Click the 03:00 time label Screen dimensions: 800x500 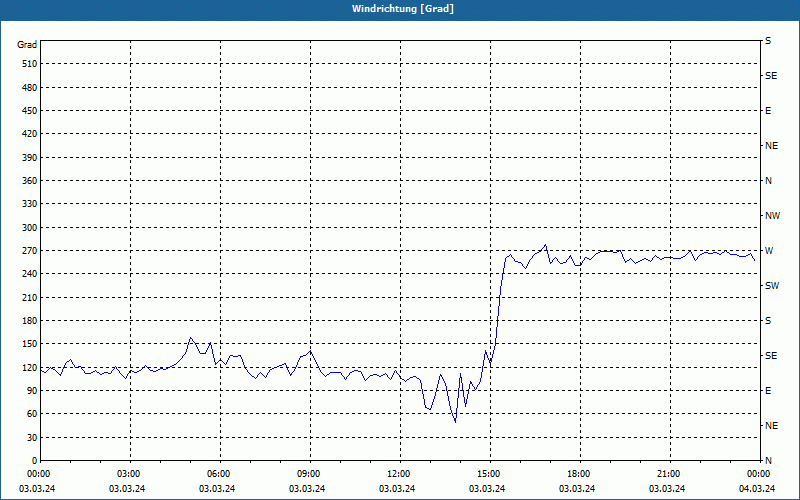point(129,474)
